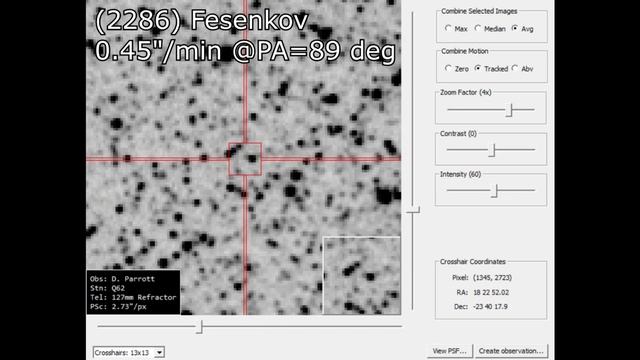This screenshot has width=640, height=360.
Task: Select the Max combine option
Action: click(x=456, y=29)
